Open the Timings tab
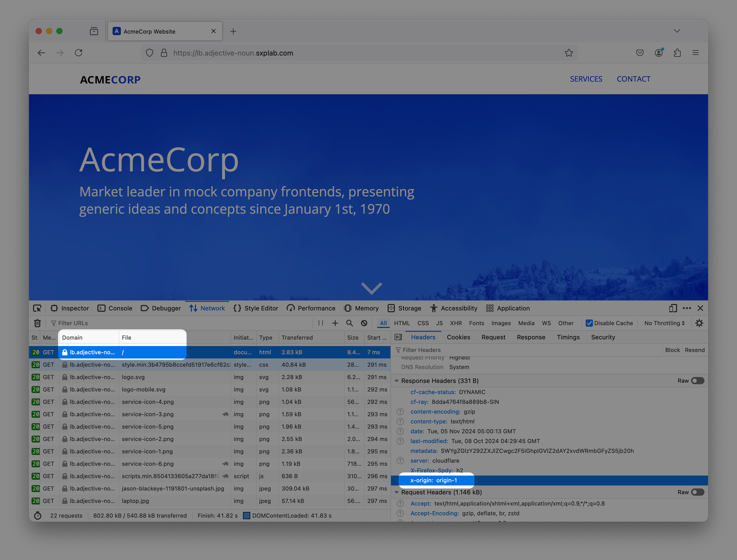This screenshot has width=737, height=560. [568, 337]
